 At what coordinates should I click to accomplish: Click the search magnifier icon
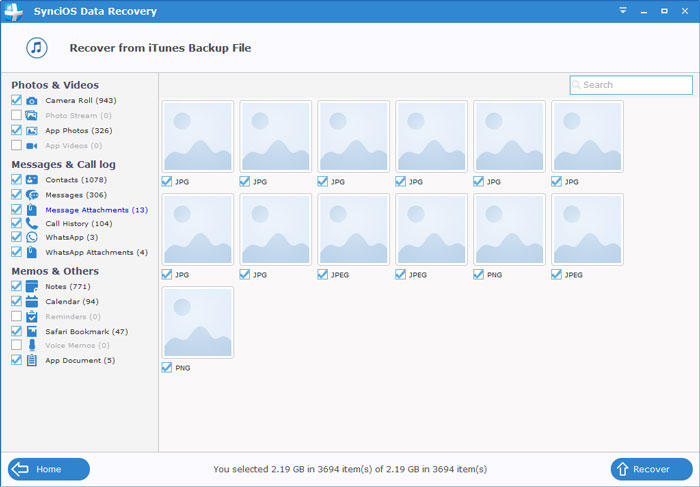[576, 85]
